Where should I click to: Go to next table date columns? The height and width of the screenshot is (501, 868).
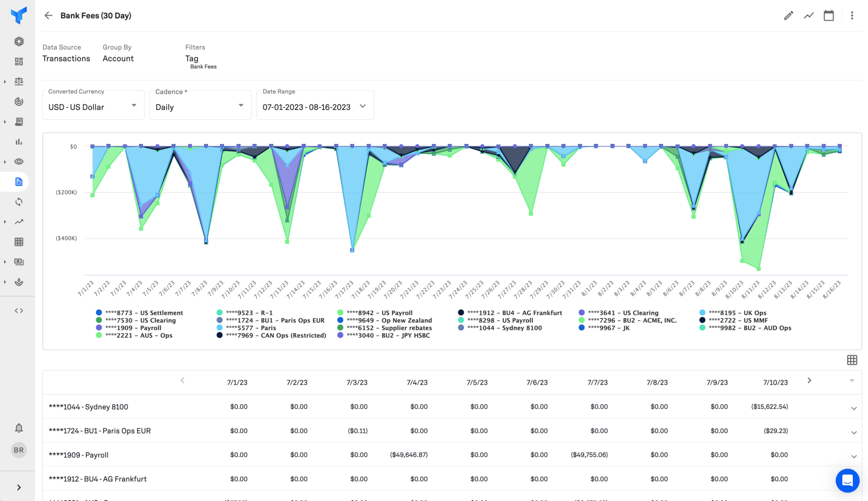pos(809,381)
